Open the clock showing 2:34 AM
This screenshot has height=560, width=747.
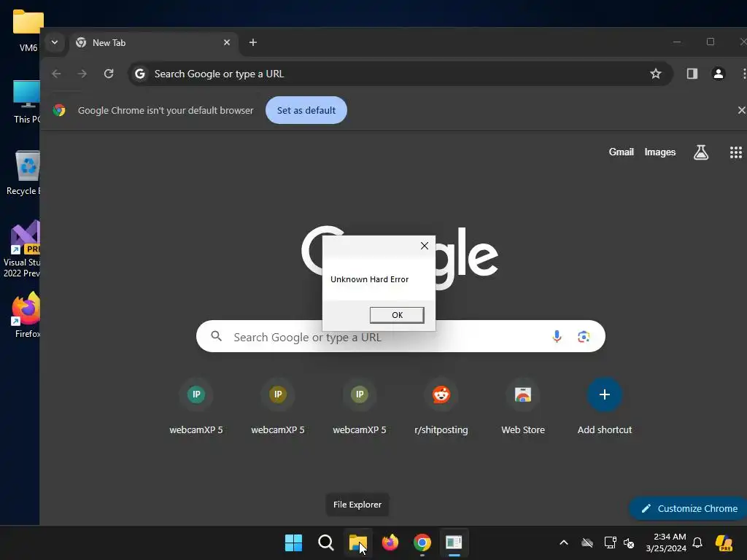[x=666, y=542]
